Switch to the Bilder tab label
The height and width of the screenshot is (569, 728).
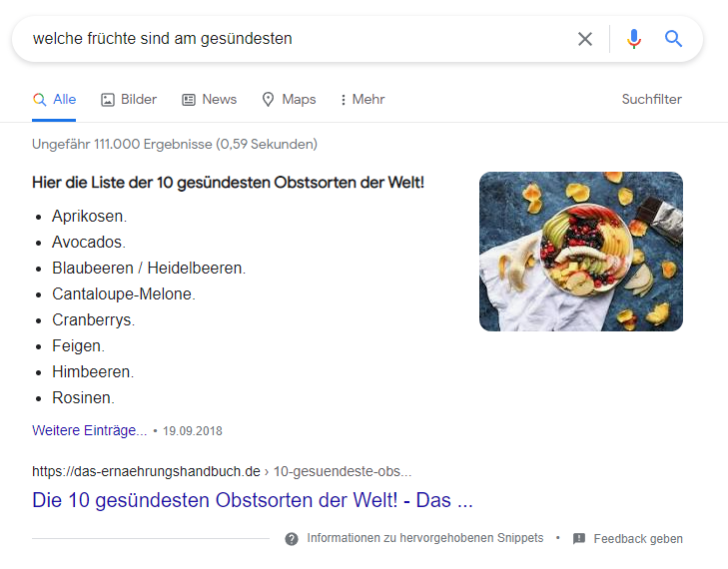point(139,100)
